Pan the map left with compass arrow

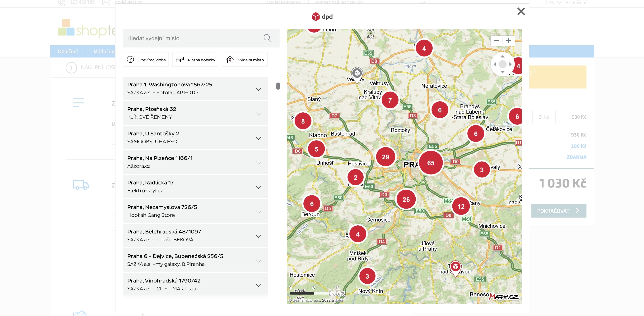coord(495,64)
